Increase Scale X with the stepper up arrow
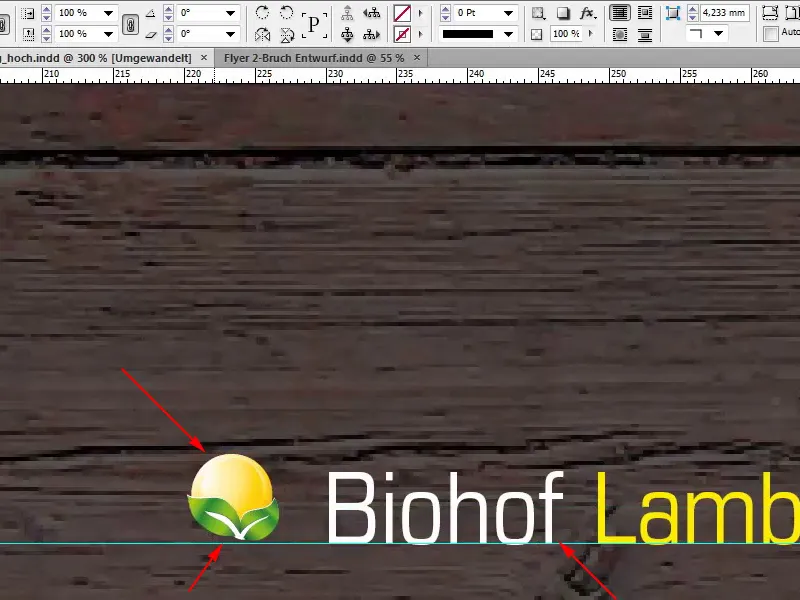800x600 pixels. pos(46,9)
